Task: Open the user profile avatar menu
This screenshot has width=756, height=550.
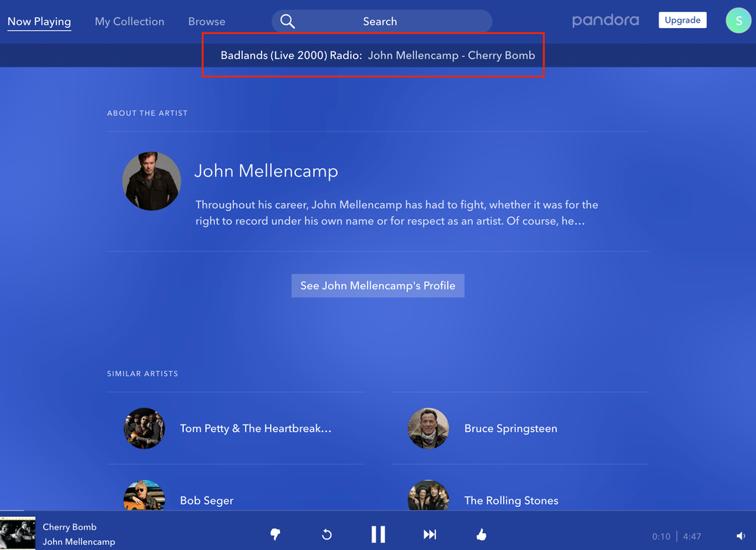Action: [738, 20]
